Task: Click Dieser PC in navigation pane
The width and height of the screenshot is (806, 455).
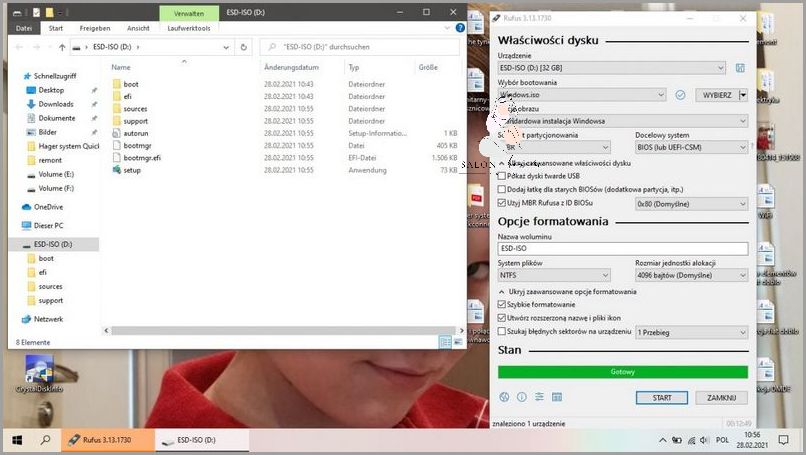Action: [x=48, y=225]
